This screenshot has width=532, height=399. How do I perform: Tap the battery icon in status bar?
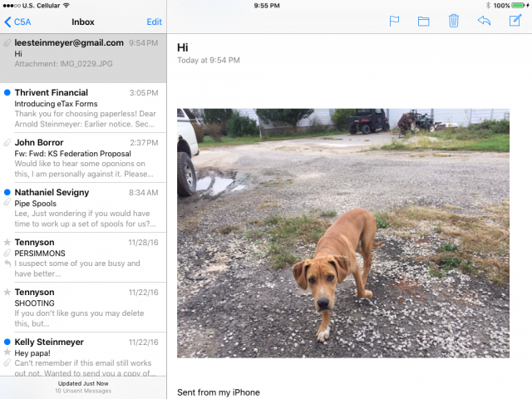click(x=520, y=5)
